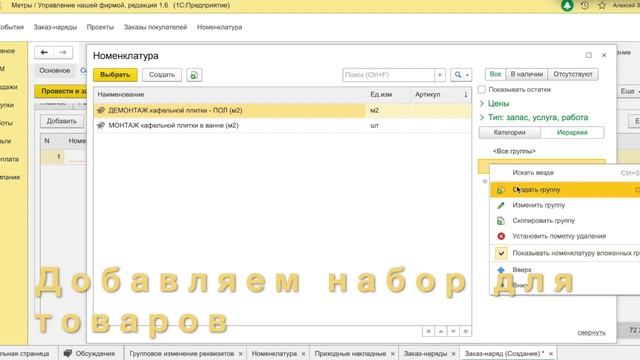Enable Показывать остатки checkbox
This screenshot has height=360, width=640.
482,89
